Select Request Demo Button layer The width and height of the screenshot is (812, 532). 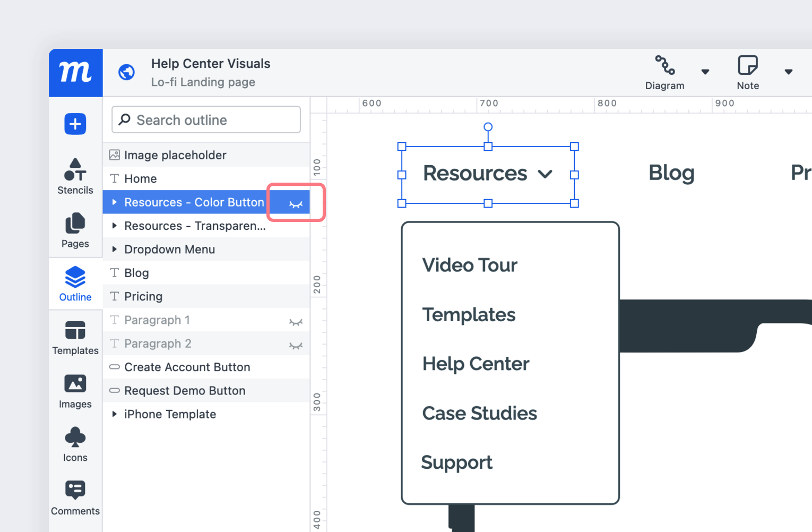coord(206,391)
